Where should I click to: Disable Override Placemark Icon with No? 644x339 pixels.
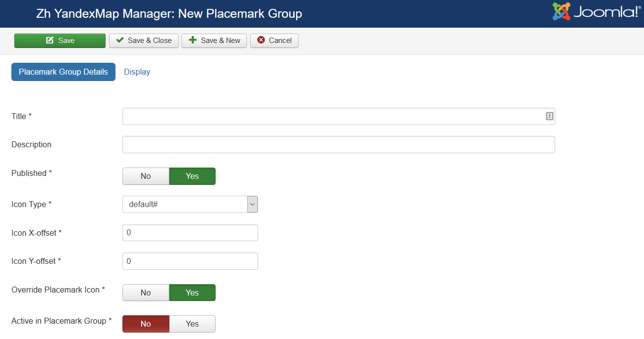pos(146,293)
